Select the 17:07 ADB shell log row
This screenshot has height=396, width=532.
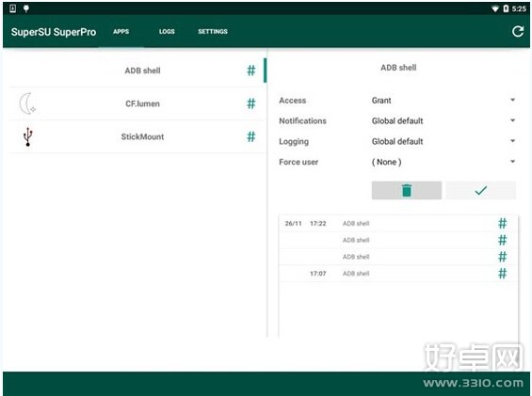click(x=398, y=274)
